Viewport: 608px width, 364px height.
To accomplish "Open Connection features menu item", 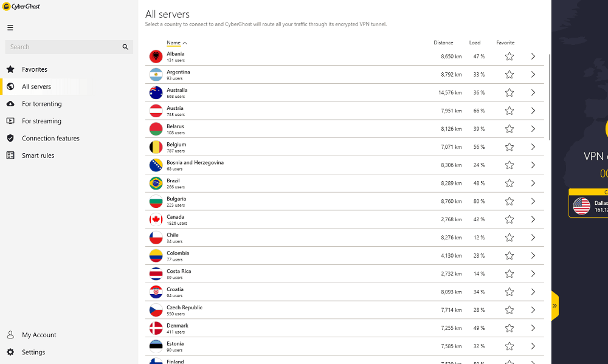I will coord(51,139).
